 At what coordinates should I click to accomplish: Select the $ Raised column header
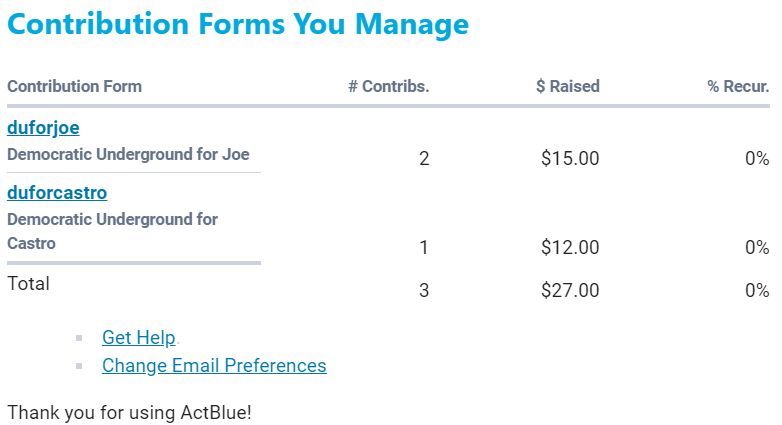coord(567,86)
